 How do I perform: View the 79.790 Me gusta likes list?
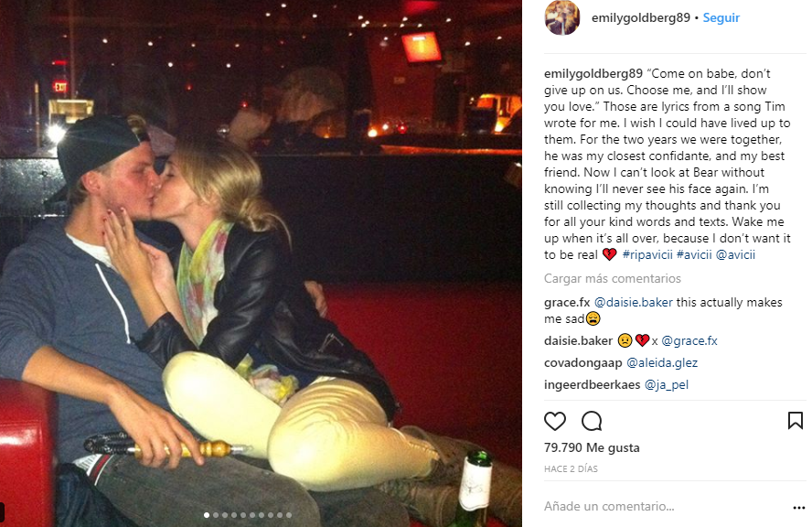pos(592,447)
